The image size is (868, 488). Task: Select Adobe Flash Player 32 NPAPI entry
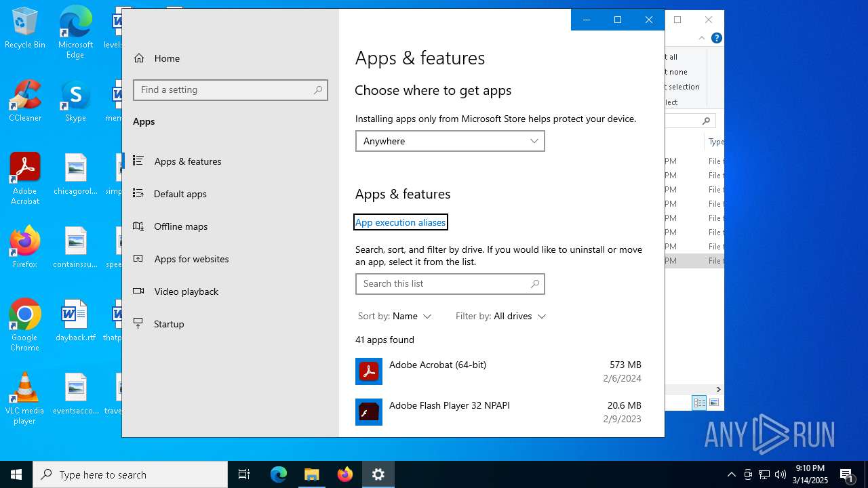click(498, 412)
